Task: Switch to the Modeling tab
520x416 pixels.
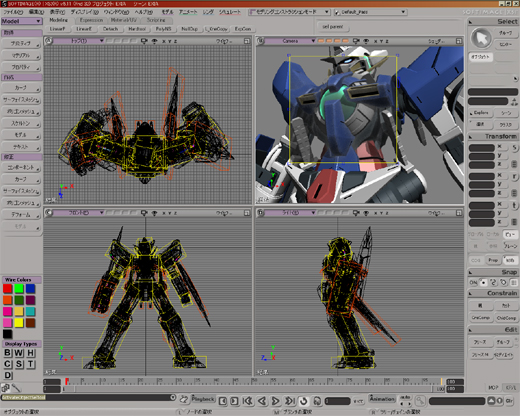Action: pos(58,20)
